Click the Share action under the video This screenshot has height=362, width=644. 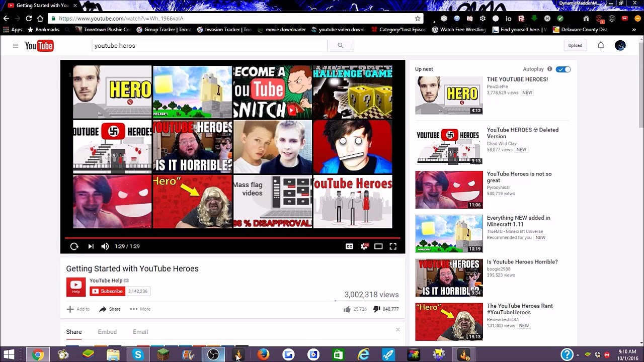[110, 309]
